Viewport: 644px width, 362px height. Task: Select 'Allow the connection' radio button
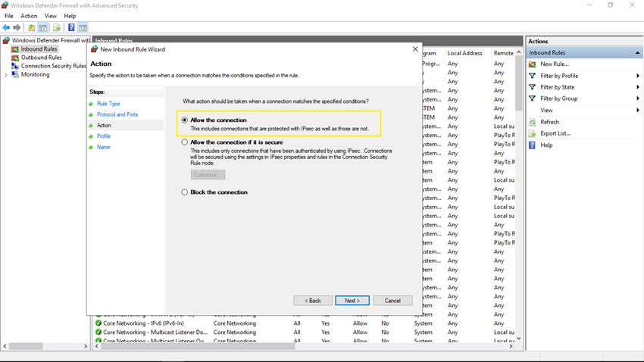(184, 120)
